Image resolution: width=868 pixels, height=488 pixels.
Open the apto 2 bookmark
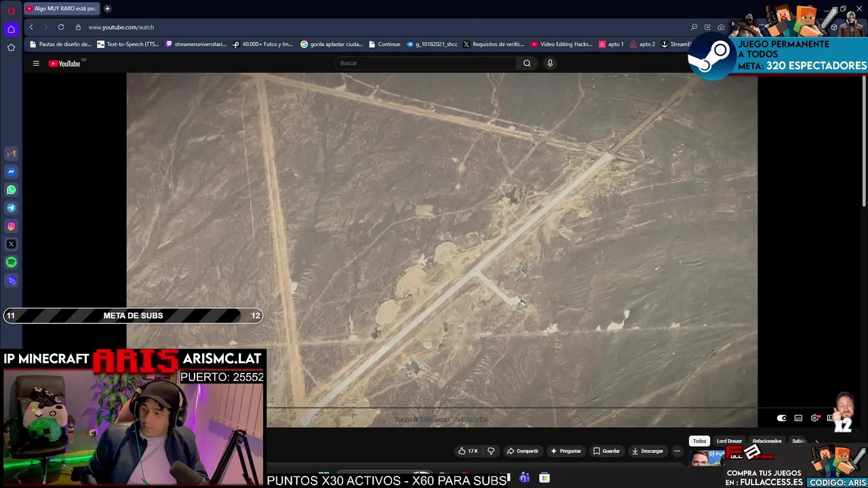(642, 44)
